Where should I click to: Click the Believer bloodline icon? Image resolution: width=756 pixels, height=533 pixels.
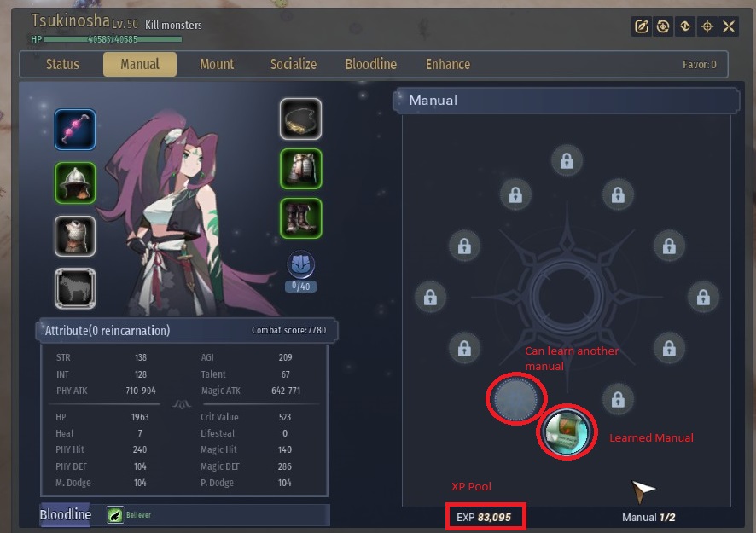click(x=115, y=515)
